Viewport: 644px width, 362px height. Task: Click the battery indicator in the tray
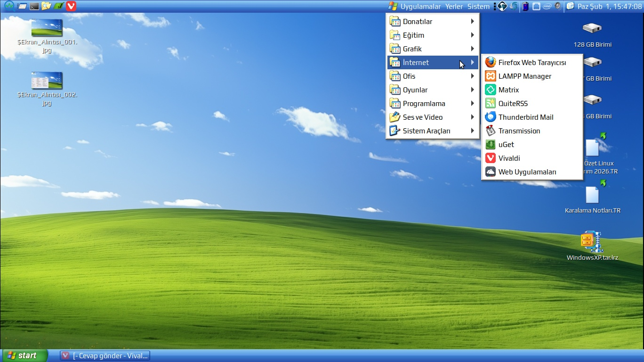[525, 6]
